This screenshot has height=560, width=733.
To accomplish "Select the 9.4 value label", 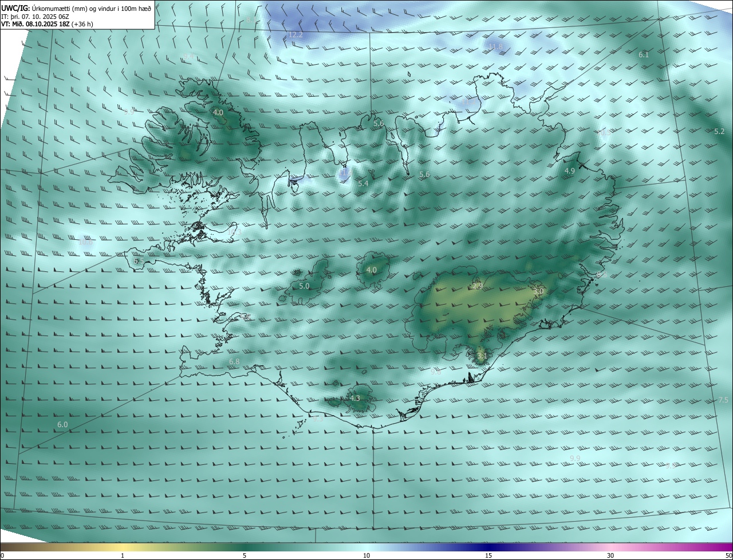I will pyautogui.click(x=188, y=56).
